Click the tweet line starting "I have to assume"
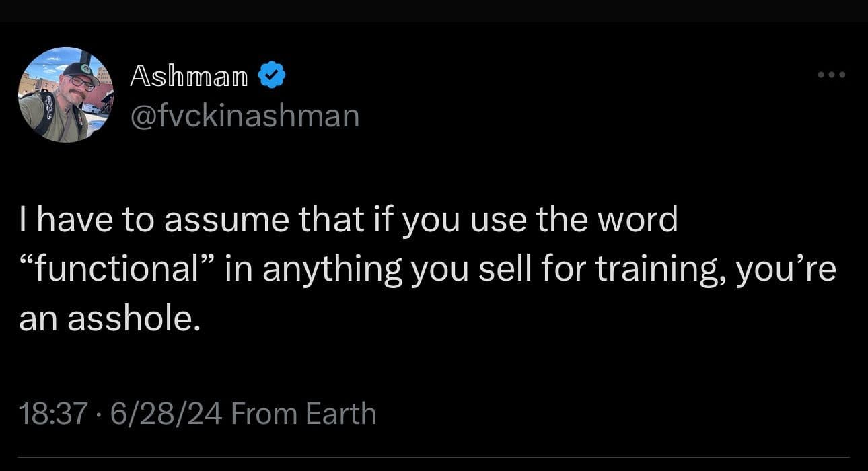 point(349,221)
